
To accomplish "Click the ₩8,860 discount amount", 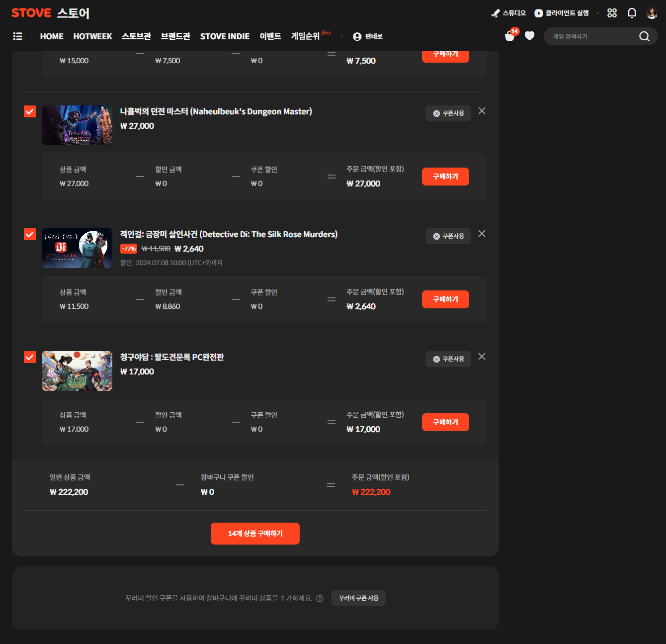I will (167, 306).
